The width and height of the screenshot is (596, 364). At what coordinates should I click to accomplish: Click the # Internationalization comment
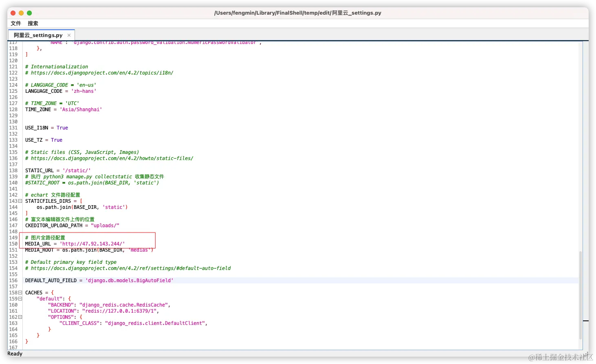(57, 67)
